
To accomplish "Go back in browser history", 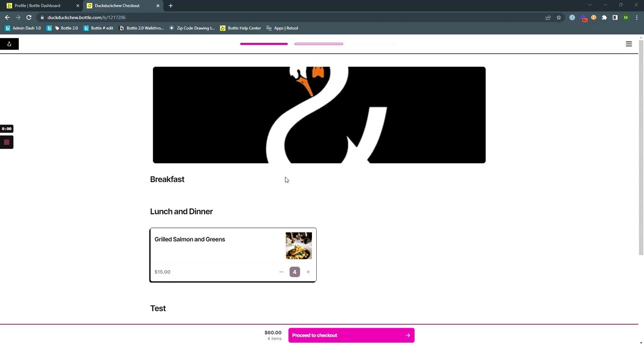I will click(7, 17).
